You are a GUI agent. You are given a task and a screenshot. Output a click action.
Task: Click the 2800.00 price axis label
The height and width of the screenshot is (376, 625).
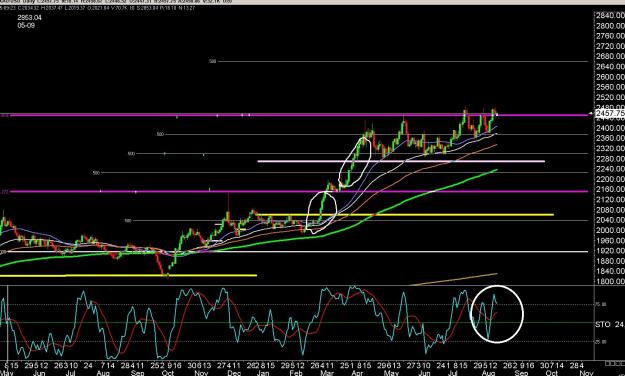(x=610, y=26)
